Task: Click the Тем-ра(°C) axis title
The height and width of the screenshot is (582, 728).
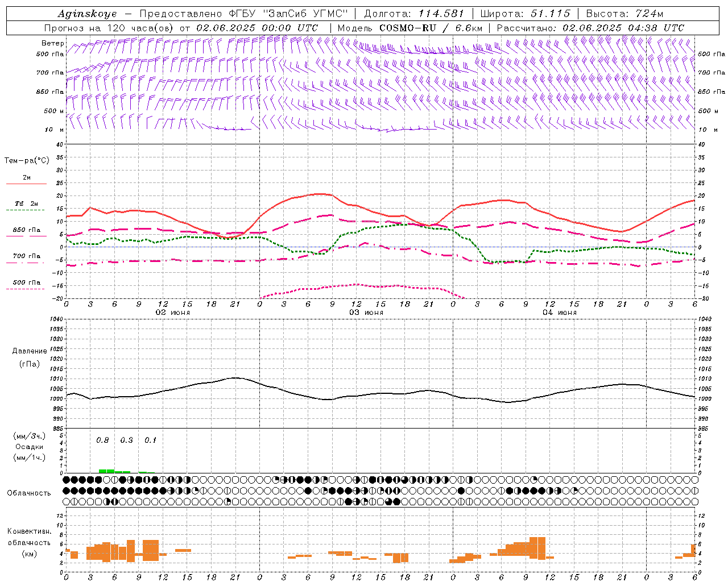Action: [27, 161]
